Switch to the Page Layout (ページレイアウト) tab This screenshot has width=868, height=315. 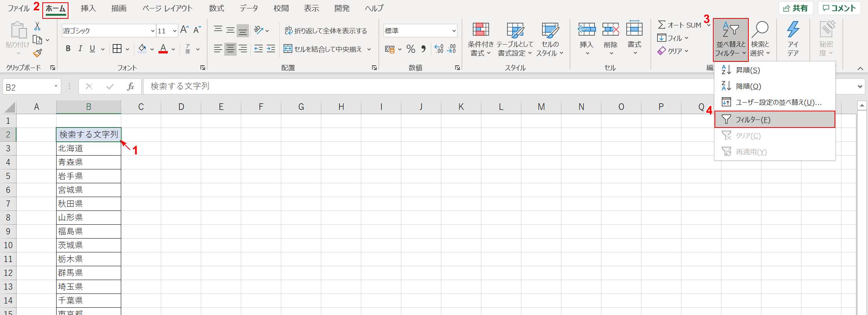(167, 8)
